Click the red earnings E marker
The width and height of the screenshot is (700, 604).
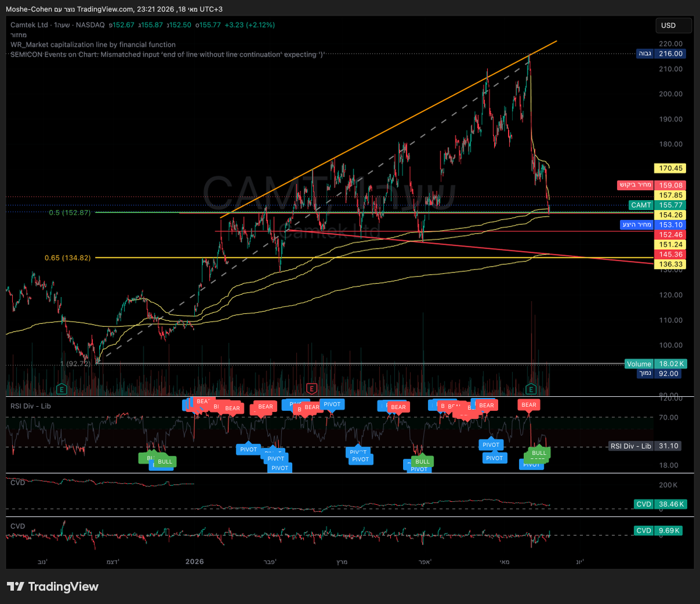click(311, 388)
